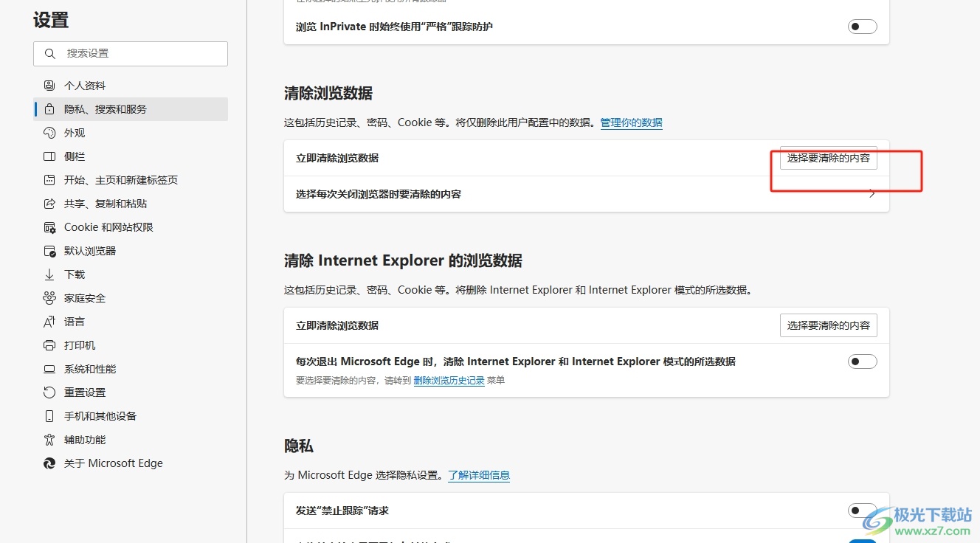
Task: Open 下载 settings page
Action: (x=131, y=274)
